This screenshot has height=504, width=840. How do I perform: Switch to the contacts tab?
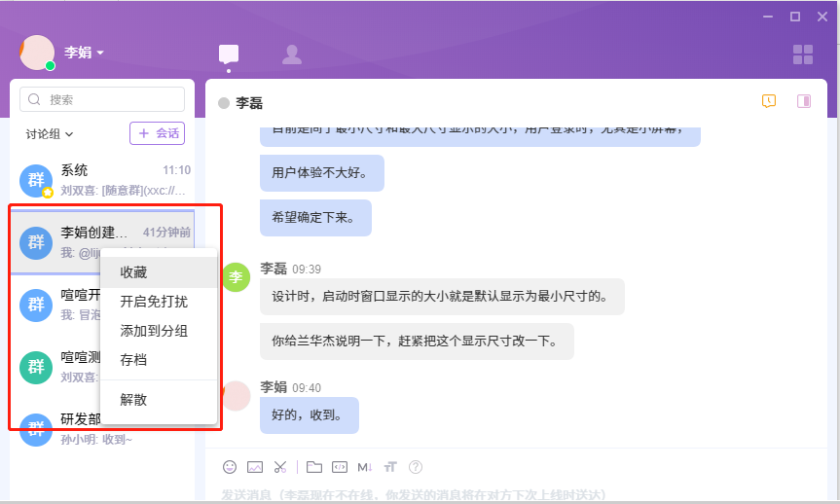coord(291,54)
